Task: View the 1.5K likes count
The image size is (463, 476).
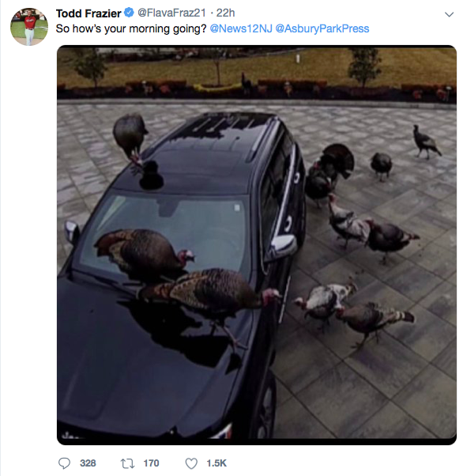Action: (216, 463)
